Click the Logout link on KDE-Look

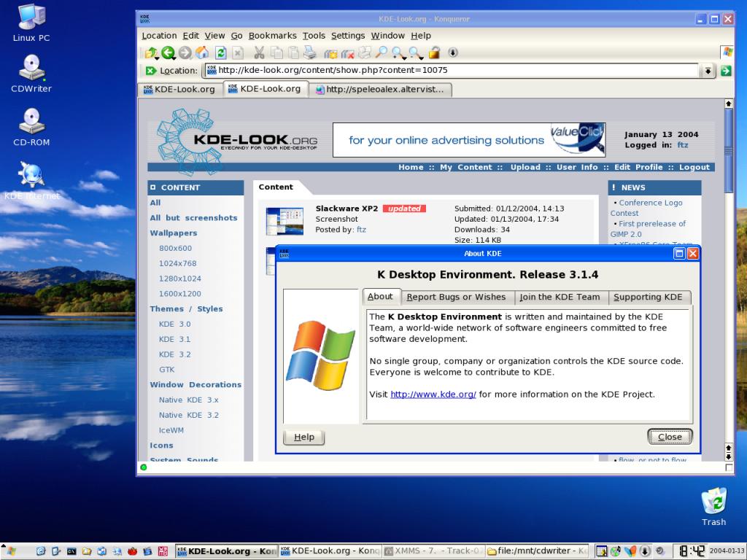click(x=694, y=167)
